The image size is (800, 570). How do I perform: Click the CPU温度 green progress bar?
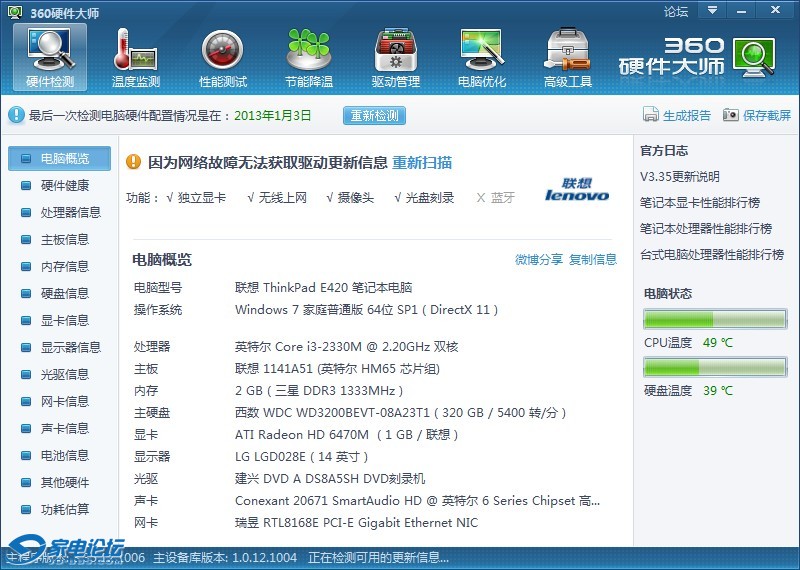point(713,320)
